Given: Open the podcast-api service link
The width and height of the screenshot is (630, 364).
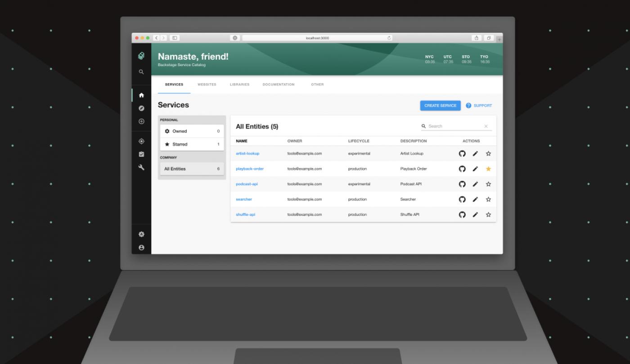Looking at the screenshot, I should [x=247, y=184].
